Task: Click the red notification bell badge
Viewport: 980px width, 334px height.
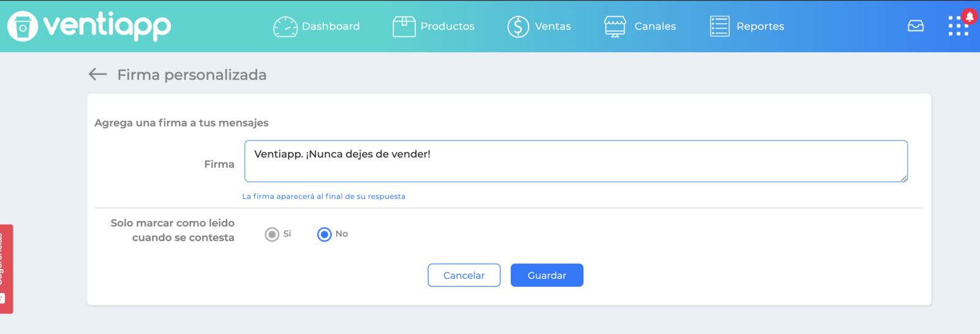Action: click(970, 16)
